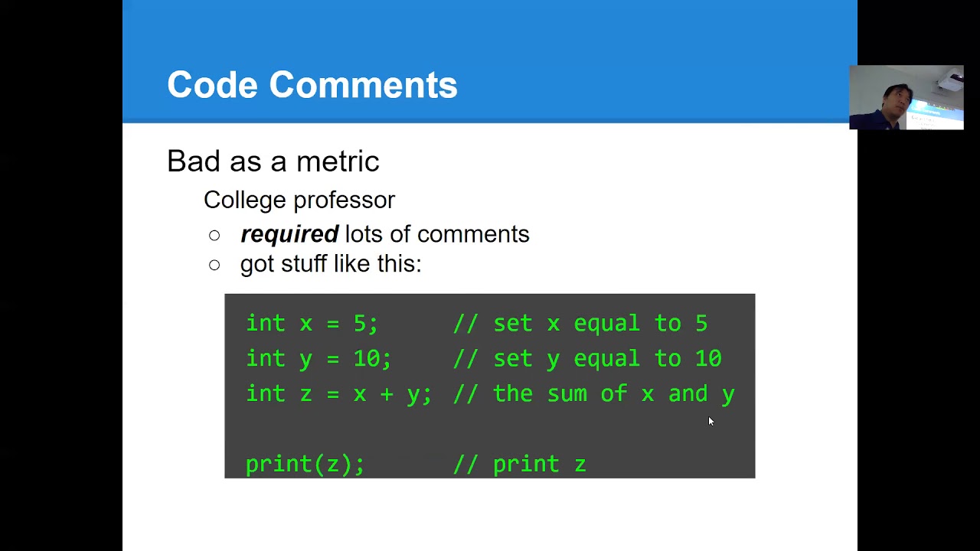Click the code 'print(z);'
The image size is (980, 551).
(x=305, y=464)
